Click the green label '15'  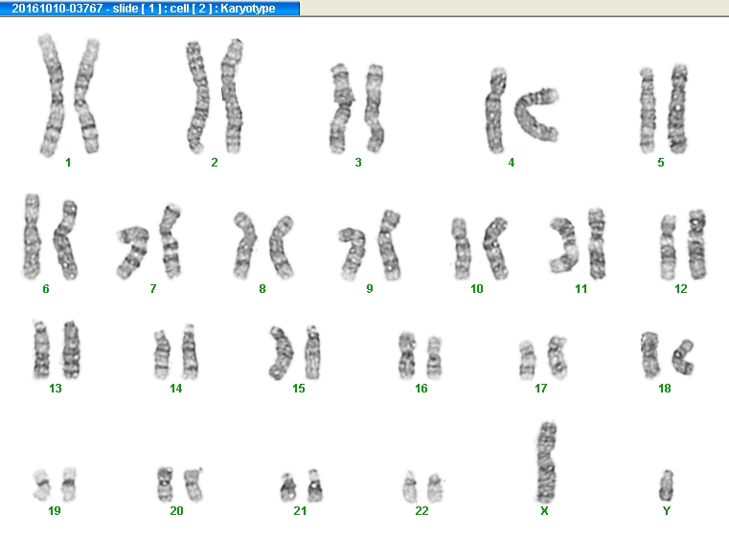[x=299, y=389]
